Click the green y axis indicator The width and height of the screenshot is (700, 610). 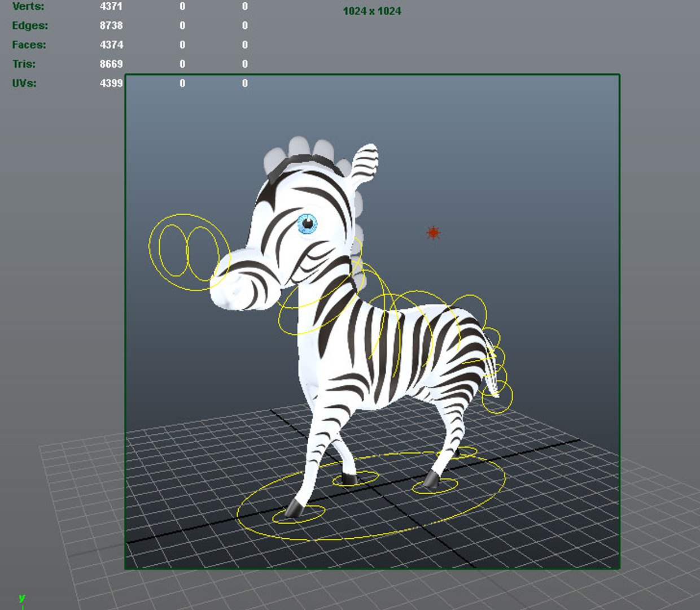point(22,598)
